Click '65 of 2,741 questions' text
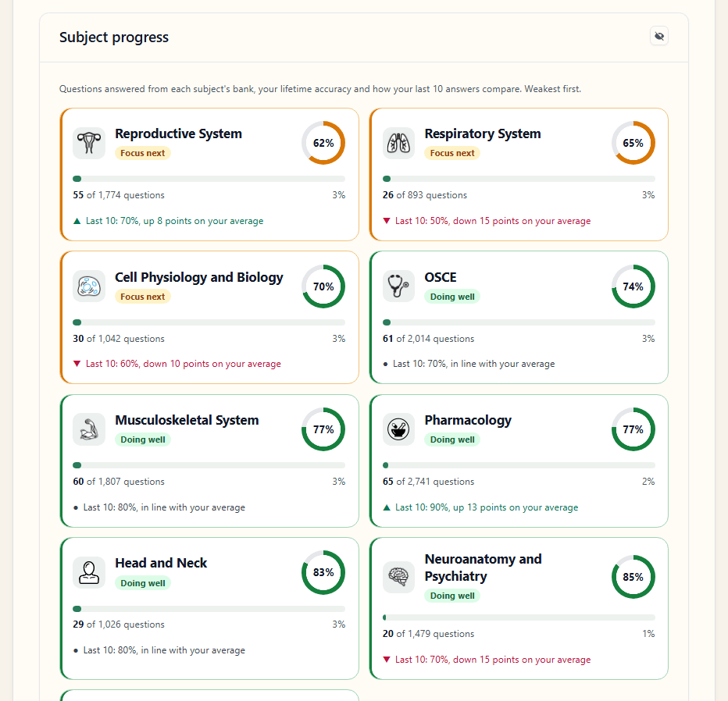Viewport: 728px width, 701px height. coord(428,482)
